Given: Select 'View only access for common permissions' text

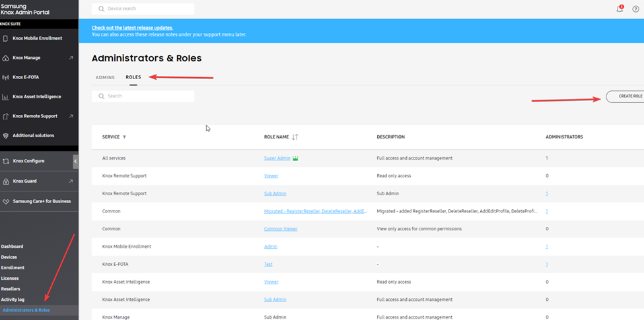Looking at the screenshot, I should click(x=419, y=228).
